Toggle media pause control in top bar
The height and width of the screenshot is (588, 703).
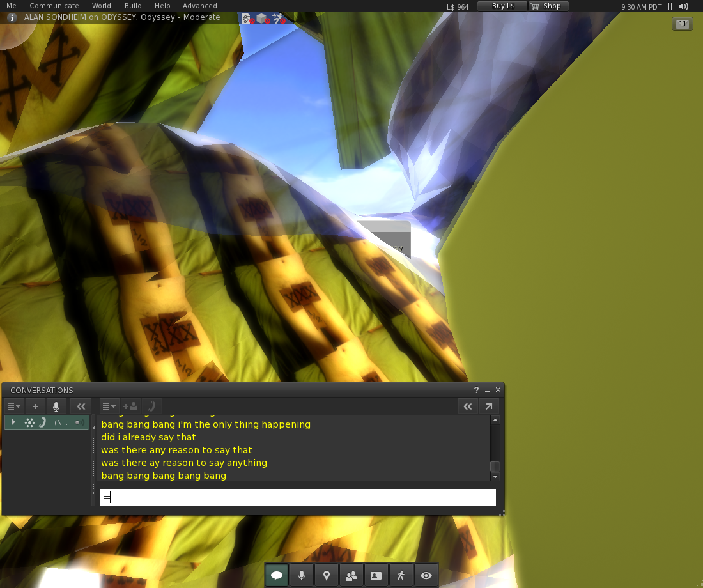[670, 6]
